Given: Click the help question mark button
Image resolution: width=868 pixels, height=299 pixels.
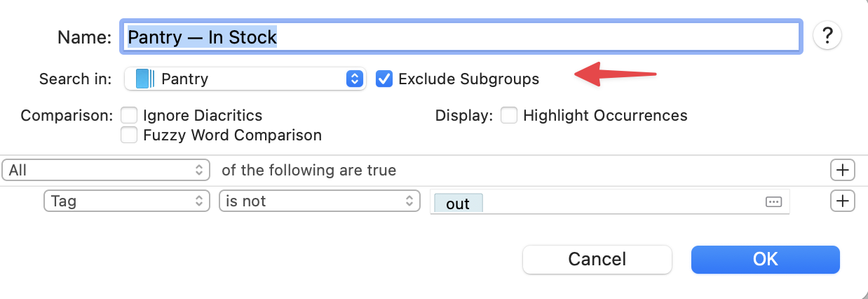Looking at the screenshot, I should click(x=827, y=35).
